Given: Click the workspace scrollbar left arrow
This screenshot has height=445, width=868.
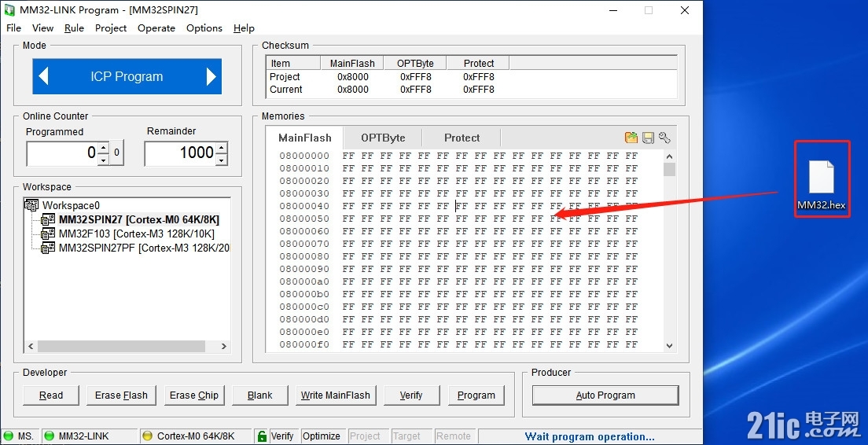Looking at the screenshot, I should [31, 346].
